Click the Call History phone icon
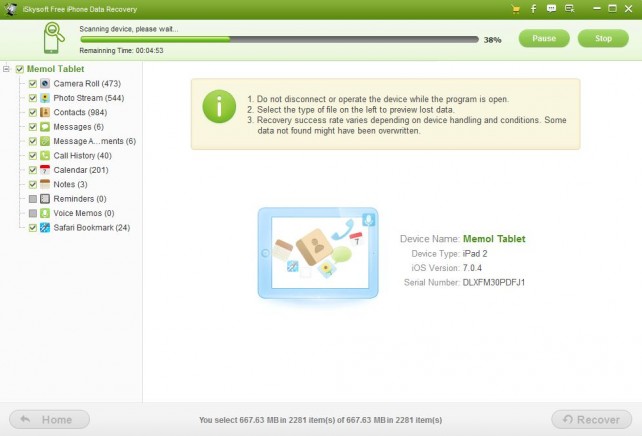This screenshot has height=436, width=642. (x=45, y=156)
